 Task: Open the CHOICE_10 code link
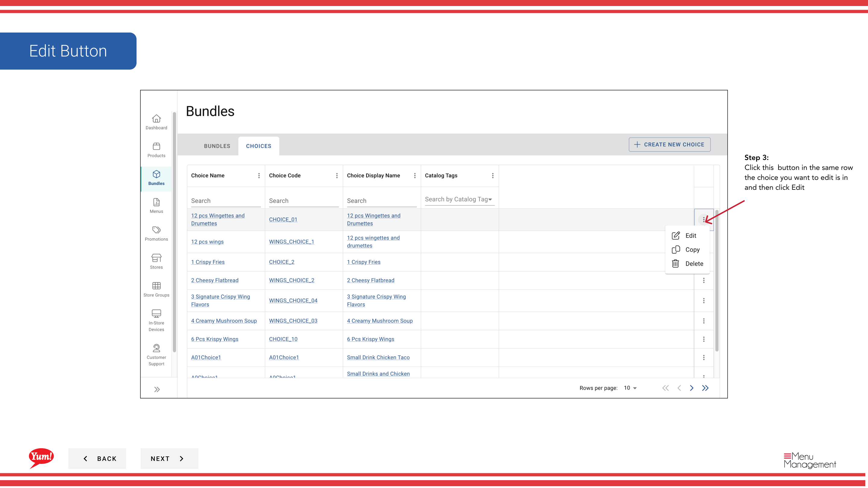click(x=283, y=339)
